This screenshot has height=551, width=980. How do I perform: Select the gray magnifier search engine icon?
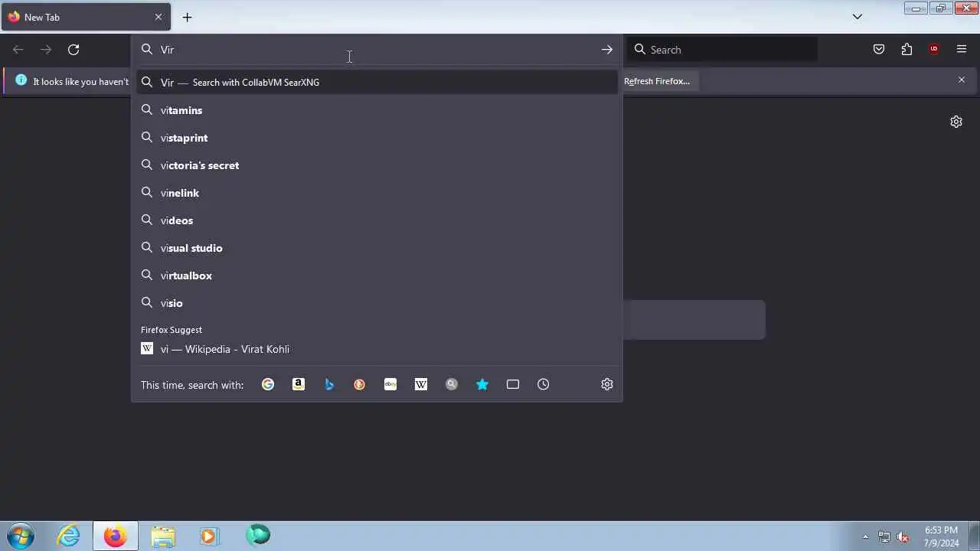coord(452,384)
